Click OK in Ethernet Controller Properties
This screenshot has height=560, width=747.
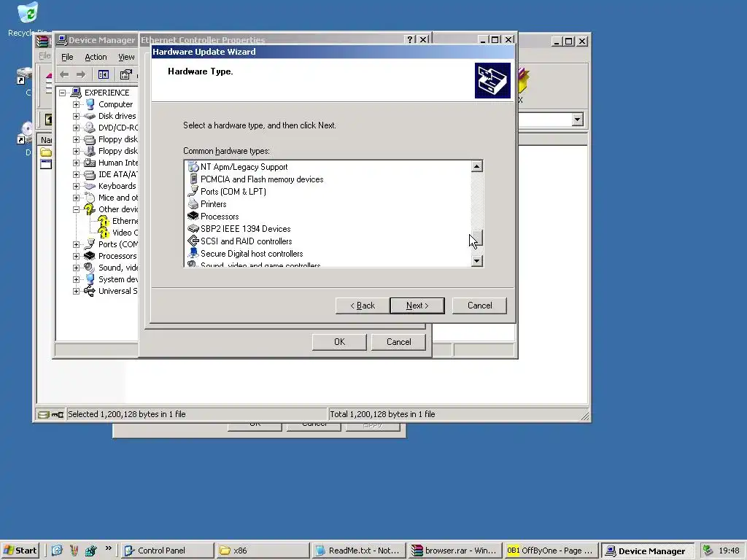[339, 342]
